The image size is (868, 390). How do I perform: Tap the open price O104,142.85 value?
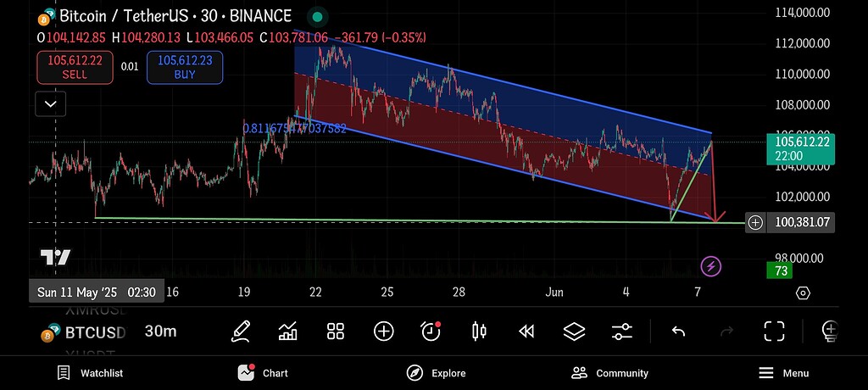click(71, 37)
